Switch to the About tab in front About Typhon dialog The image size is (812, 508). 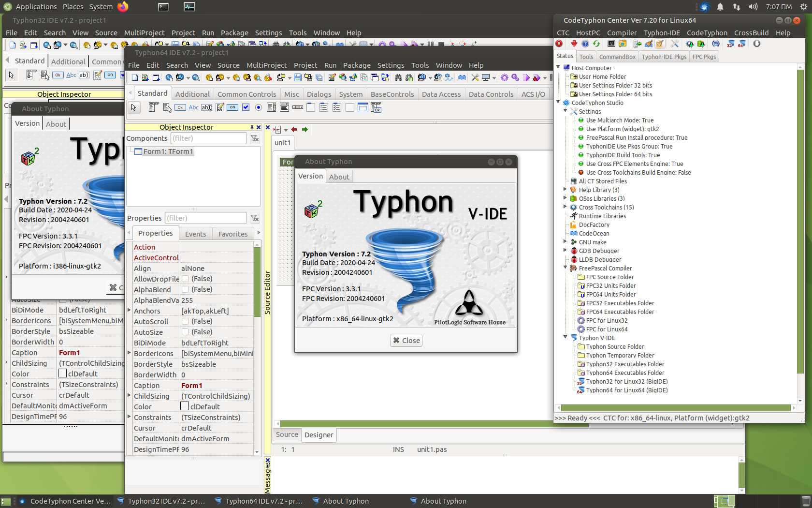point(339,177)
